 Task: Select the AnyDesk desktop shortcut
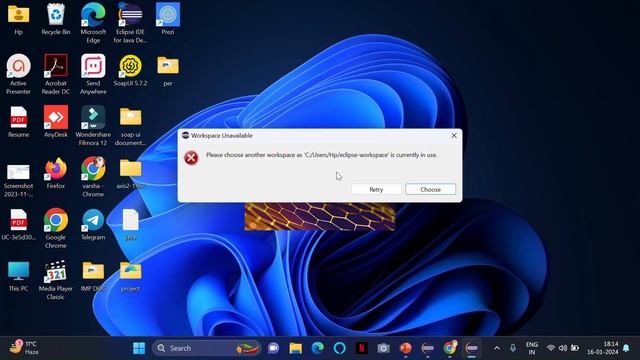(56, 122)
